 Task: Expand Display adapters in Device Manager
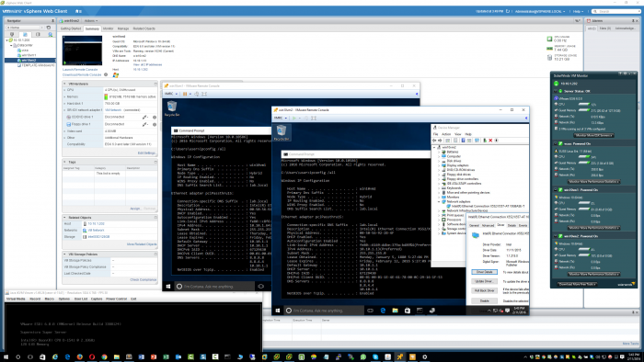[439, 165]
